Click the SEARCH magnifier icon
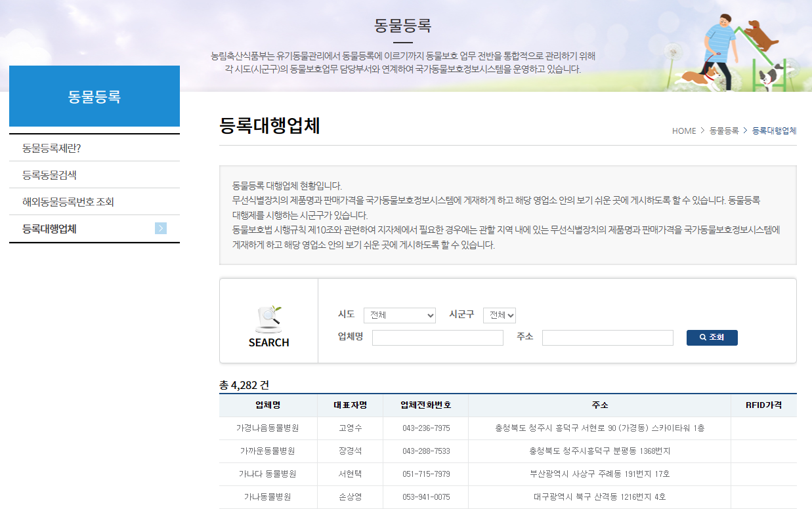 (269, 318)
